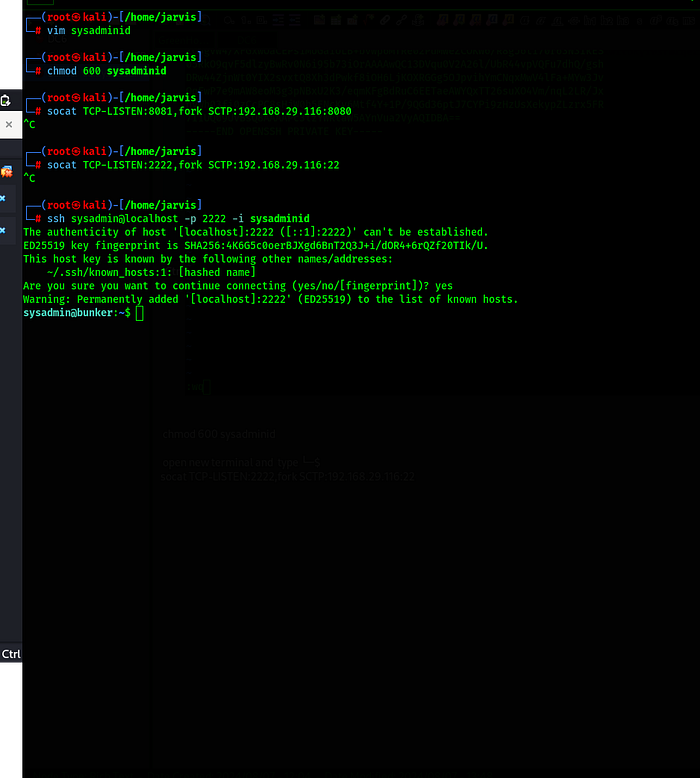Click the clipboard document icon in left panel
The height and width of the screenshot is (778, 700).
point(6,100)
